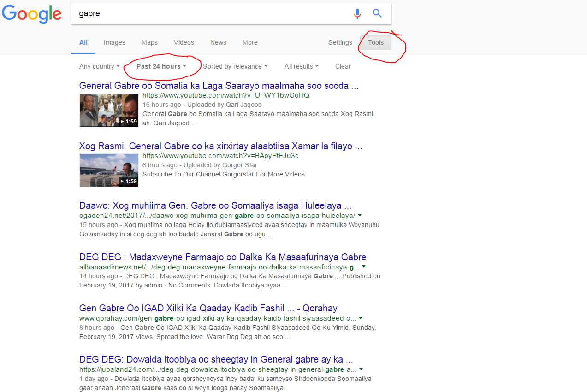Click '6 hours ago - Uploaded by Gorgor Star'

pyautogui.click(x=200, y=165)
